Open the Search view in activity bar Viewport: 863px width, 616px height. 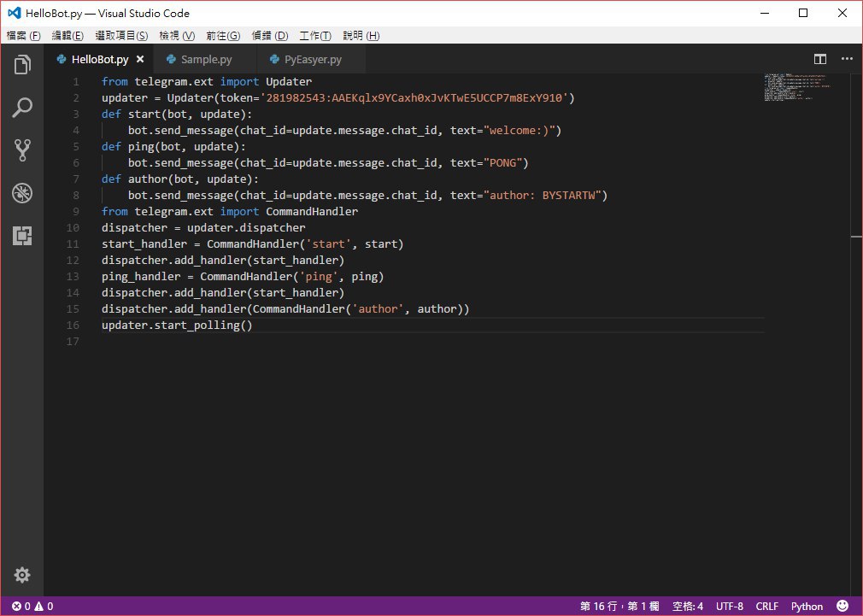tap(22, 108)
